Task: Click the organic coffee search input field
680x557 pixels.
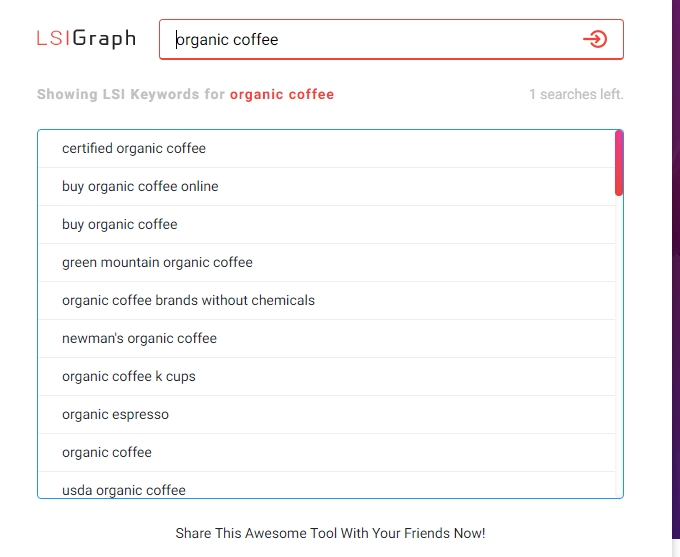Action: point(370,40)
